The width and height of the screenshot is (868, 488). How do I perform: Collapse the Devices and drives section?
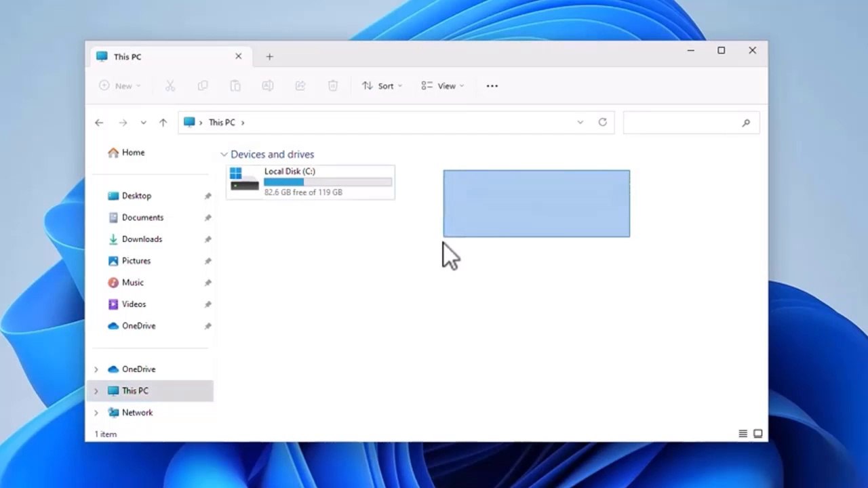click(x=224, y=154)
